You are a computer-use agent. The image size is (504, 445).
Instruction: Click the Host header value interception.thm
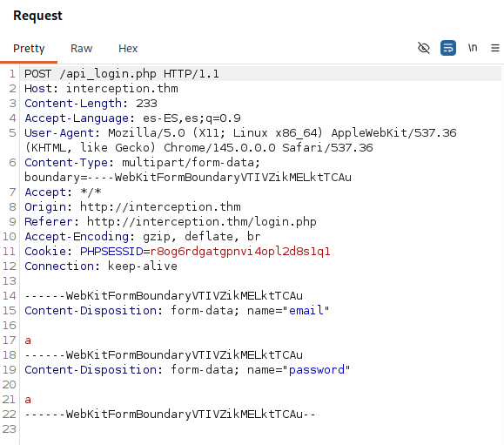coord(122,89)
